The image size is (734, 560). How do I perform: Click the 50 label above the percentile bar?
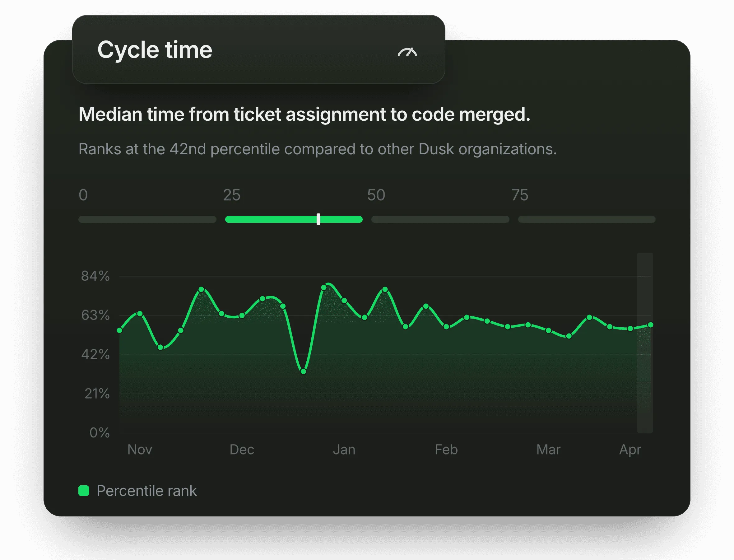point(376,195)
